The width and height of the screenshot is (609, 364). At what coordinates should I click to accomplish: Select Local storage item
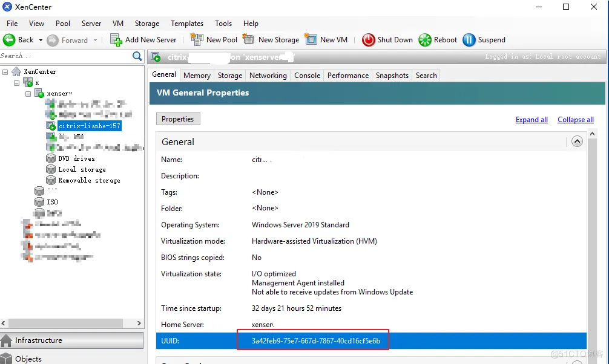coord(82,169)
